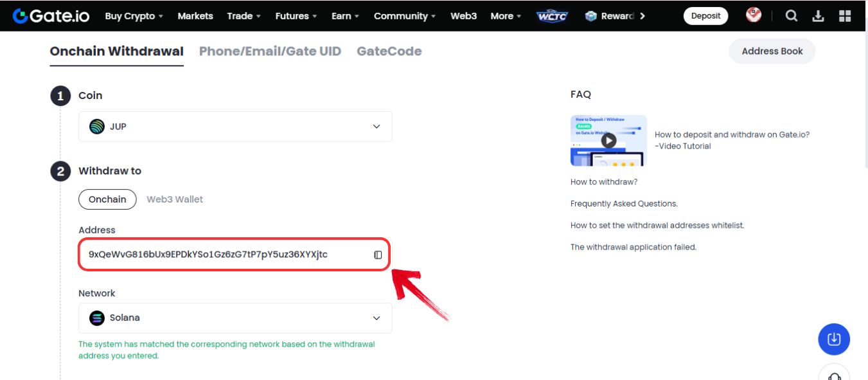Viewport: 868px width, 380px height.
Task: Select the Web3 Wallet withdraw option
Action: click(x=175, y=199)
